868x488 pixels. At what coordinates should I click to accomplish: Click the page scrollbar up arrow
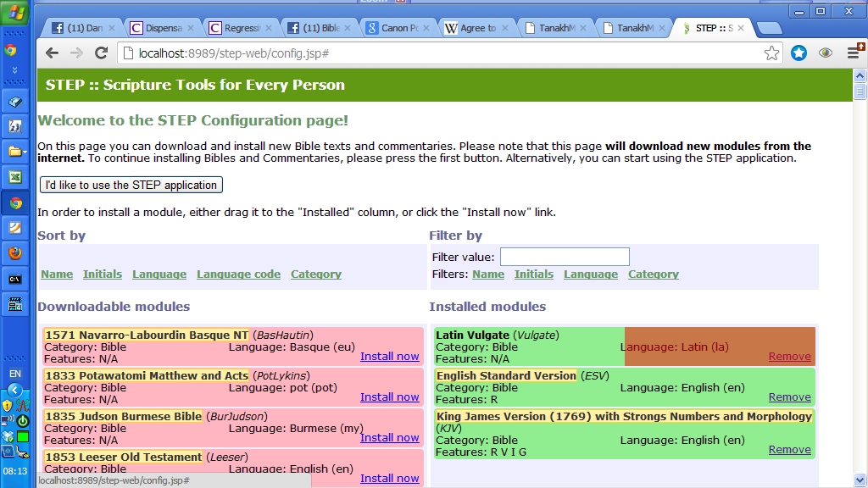(860, 75)
